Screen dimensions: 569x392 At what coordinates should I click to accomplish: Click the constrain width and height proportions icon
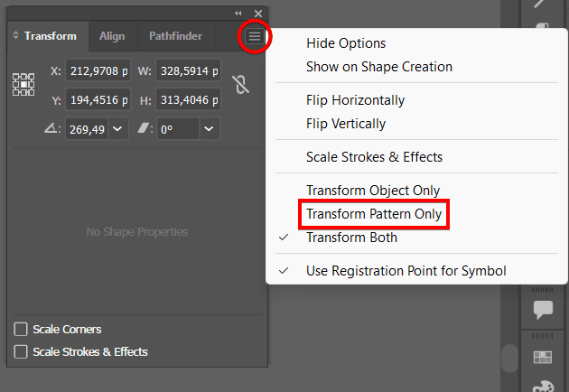click(240, 85)
